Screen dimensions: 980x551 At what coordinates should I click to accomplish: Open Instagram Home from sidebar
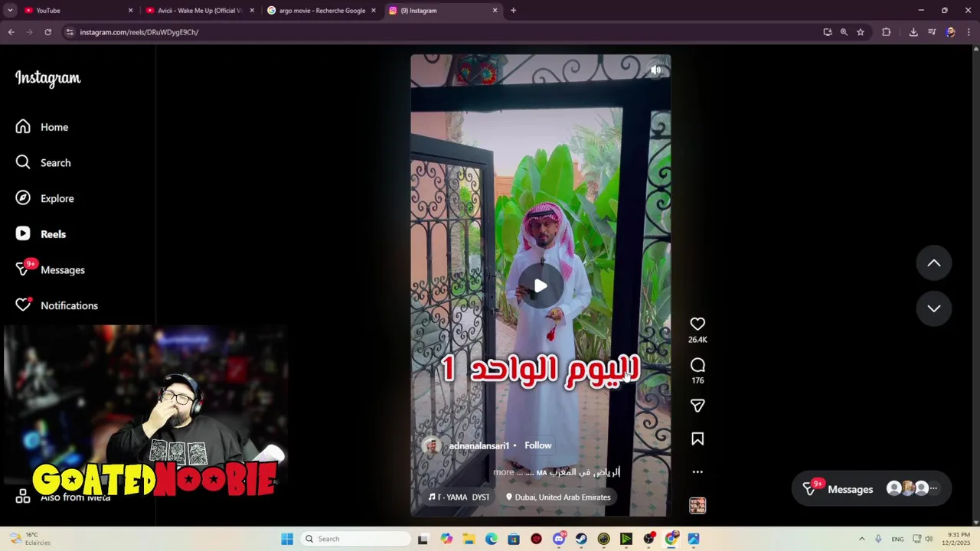[x=42, y=127]
